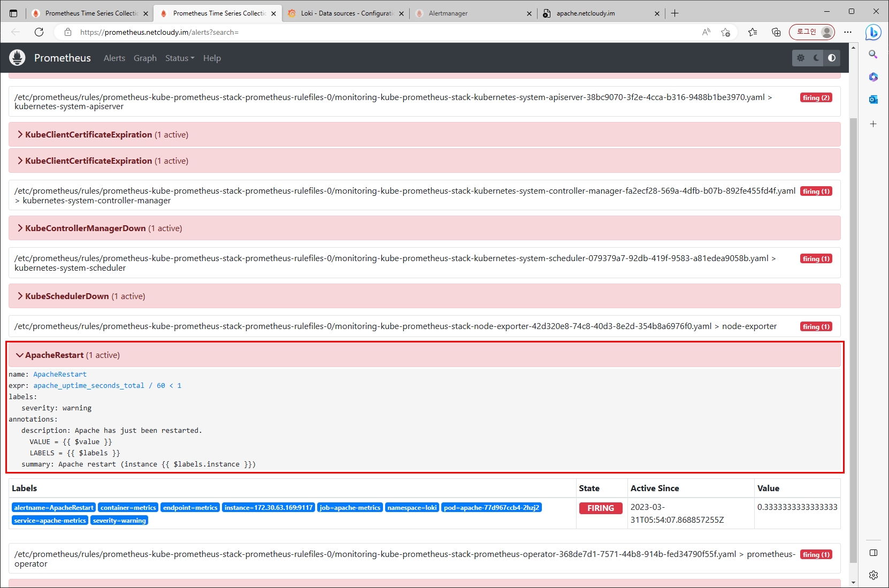Switch to the first Prometheus Time Series tab

coord(90,13)
